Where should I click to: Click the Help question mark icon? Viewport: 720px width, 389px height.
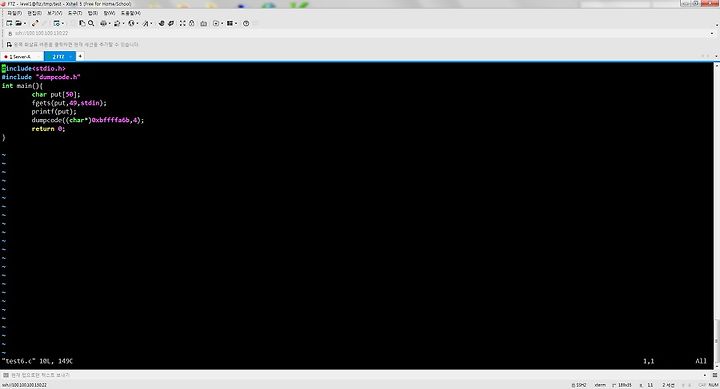(246, 23)
